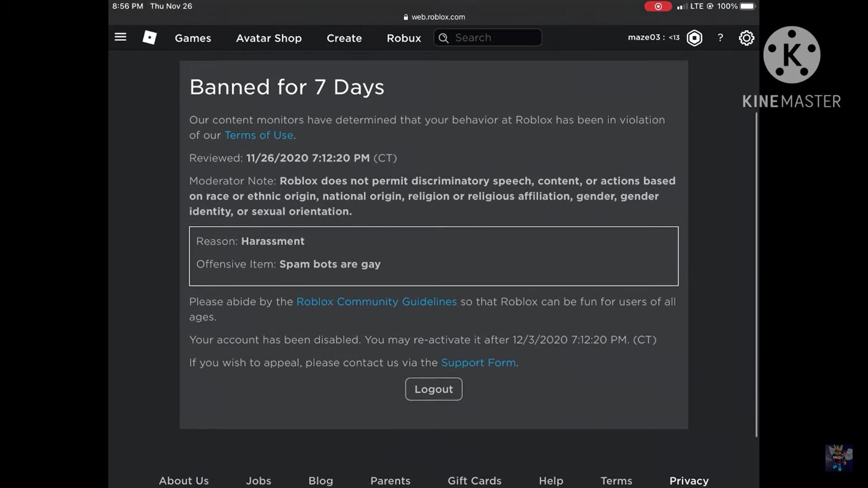Open the About Us footer link

184,481
